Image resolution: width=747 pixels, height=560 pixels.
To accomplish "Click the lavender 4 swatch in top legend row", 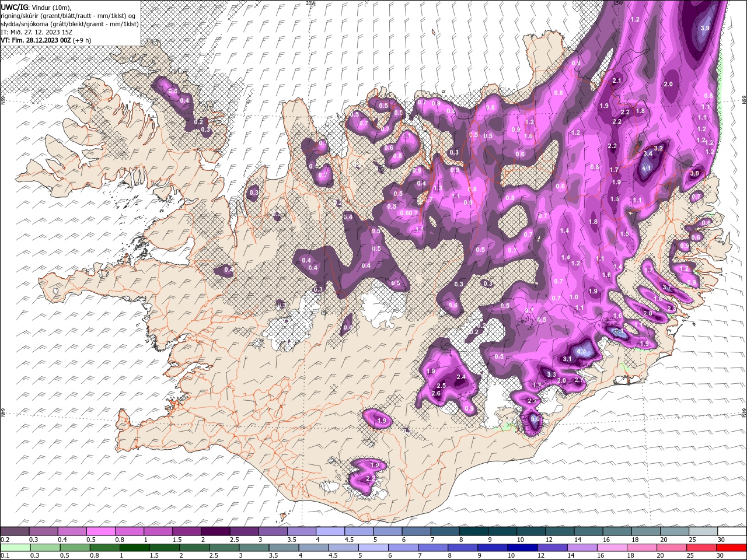I will pyautogui.click(x=330, y=531).
